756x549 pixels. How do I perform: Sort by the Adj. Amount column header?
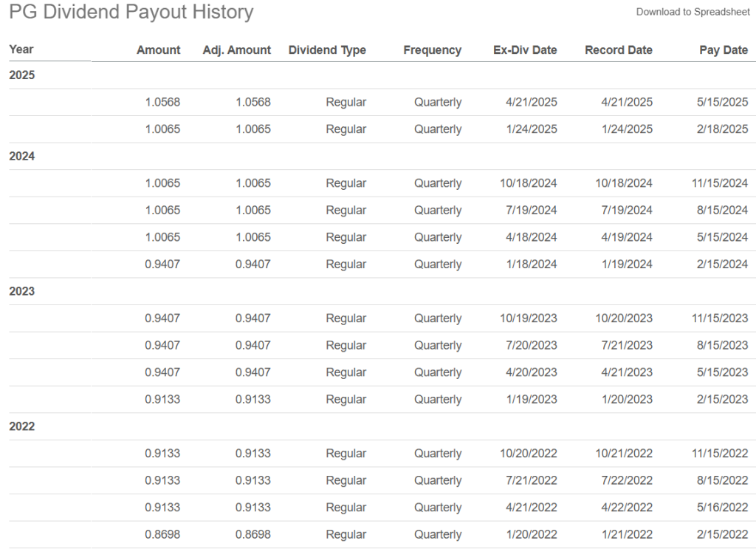pyautogui.click(x=237, y=50)
